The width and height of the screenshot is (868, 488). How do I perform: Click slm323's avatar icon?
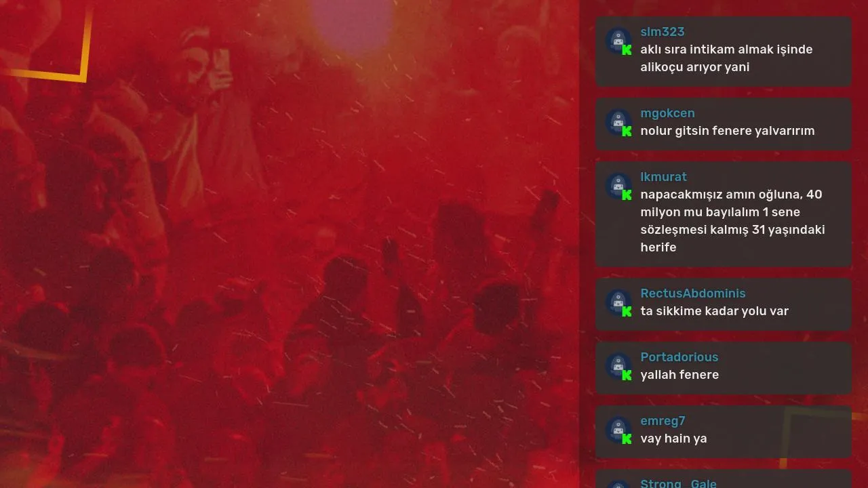618,41
